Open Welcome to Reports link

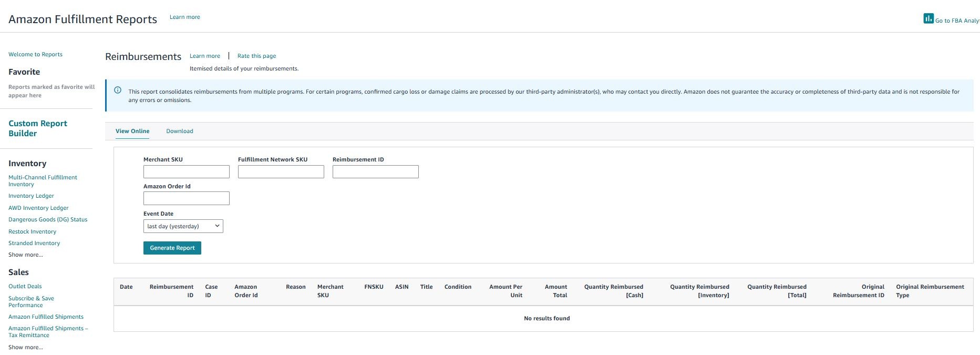[x=35, y=54]
